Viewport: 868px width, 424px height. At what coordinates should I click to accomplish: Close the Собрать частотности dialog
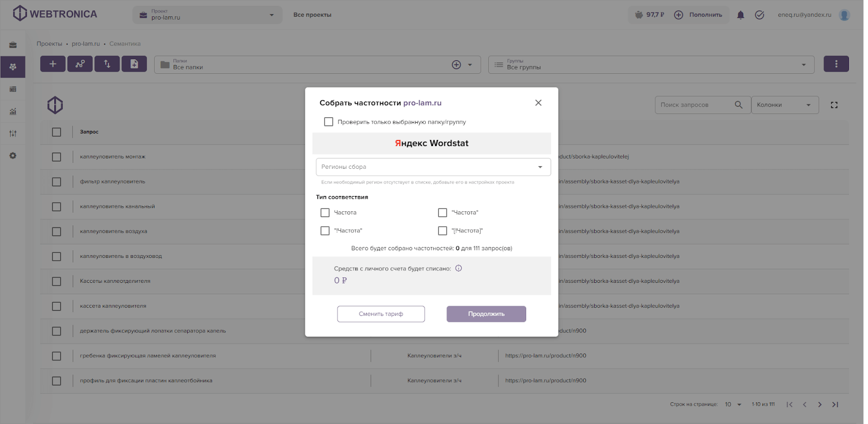click(x=538, y=103)
